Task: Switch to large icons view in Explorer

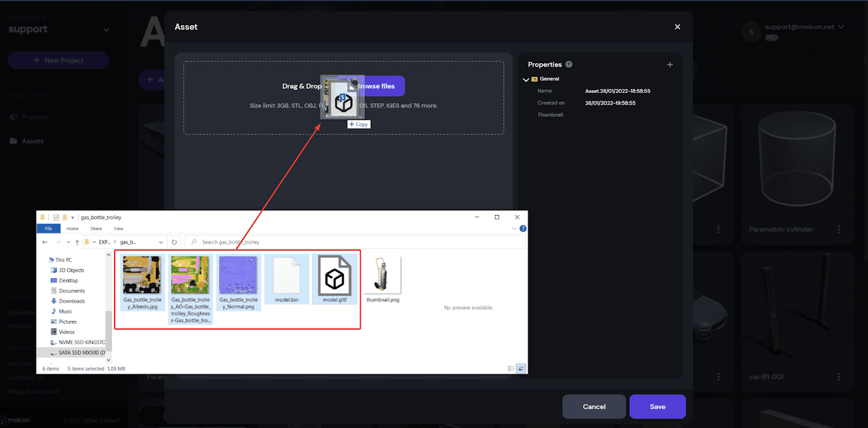Action: click(521, 368)
